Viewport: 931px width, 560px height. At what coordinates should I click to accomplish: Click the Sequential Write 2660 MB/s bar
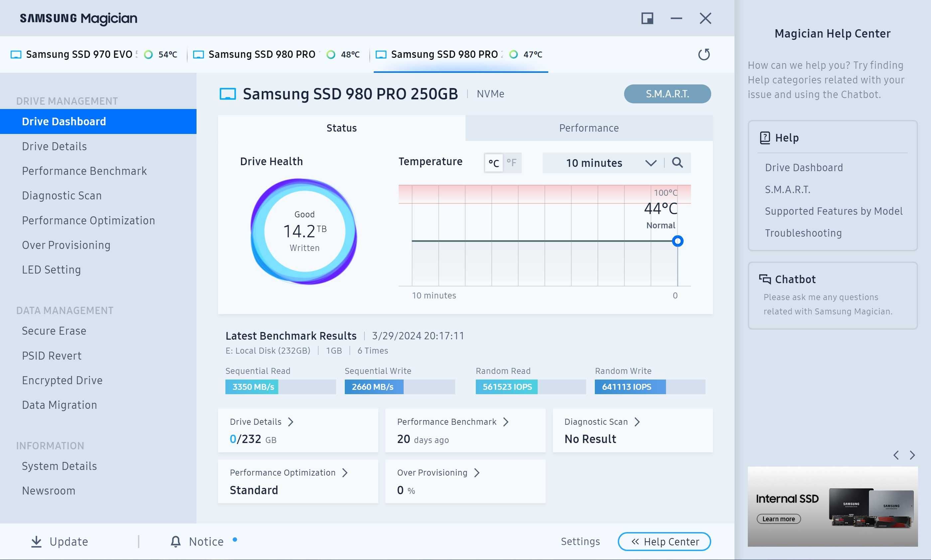coord(400,387)
